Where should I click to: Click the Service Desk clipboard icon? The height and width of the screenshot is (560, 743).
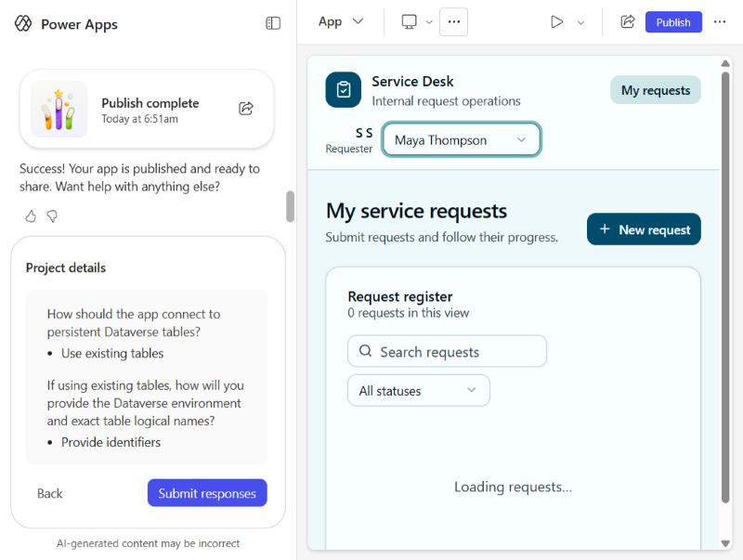[x=344, y=89]
